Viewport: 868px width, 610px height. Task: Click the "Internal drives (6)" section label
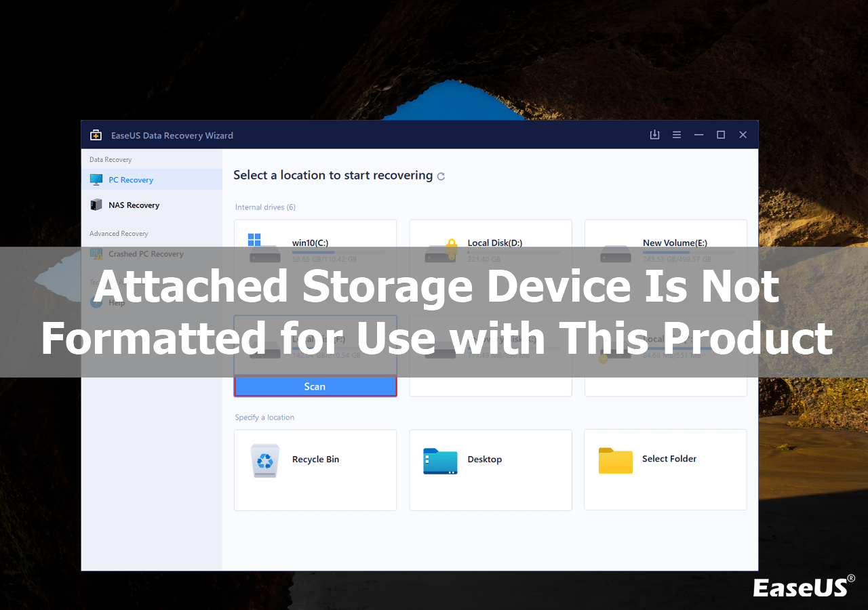point(265,207)
